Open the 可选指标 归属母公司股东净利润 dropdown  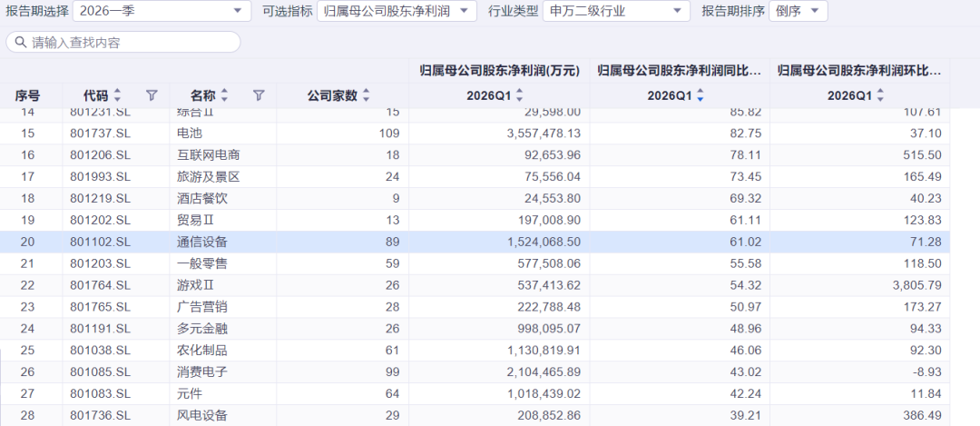click(397, 11)
